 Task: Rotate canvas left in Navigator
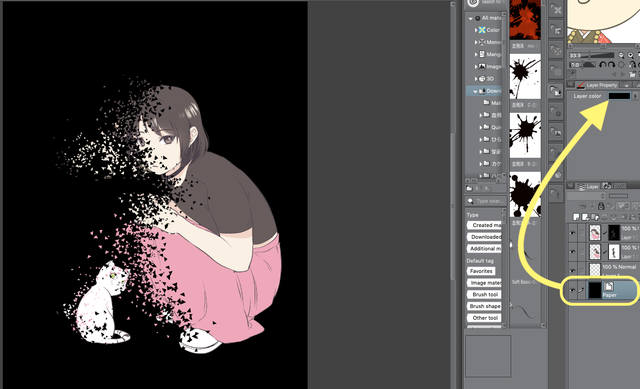point(602,65)
